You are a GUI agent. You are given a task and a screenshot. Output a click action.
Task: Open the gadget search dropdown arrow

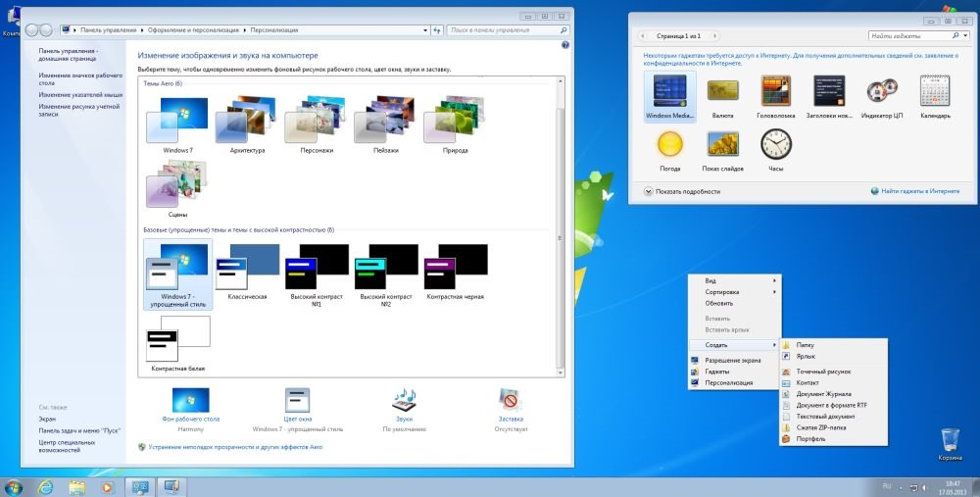click(x=965, y=35)
